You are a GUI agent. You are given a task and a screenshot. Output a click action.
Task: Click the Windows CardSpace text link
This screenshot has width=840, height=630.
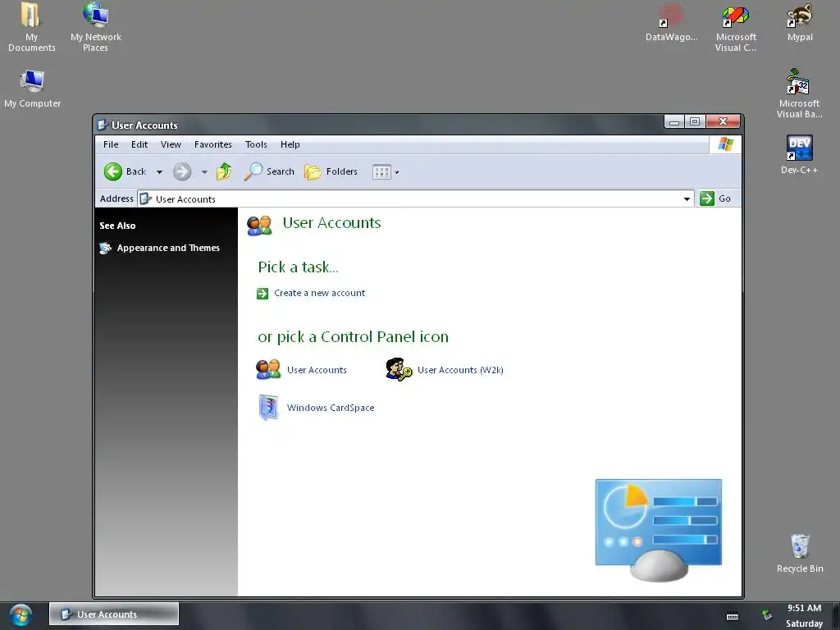(331, 408)
